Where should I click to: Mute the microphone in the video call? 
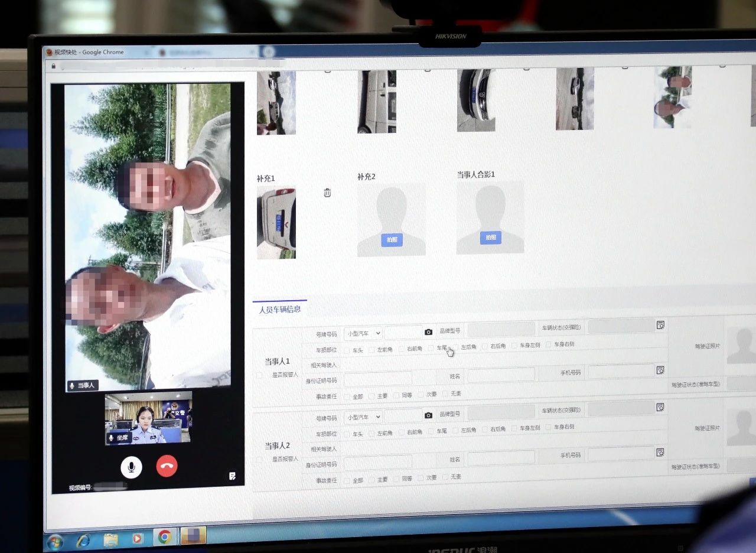(131, 467)
